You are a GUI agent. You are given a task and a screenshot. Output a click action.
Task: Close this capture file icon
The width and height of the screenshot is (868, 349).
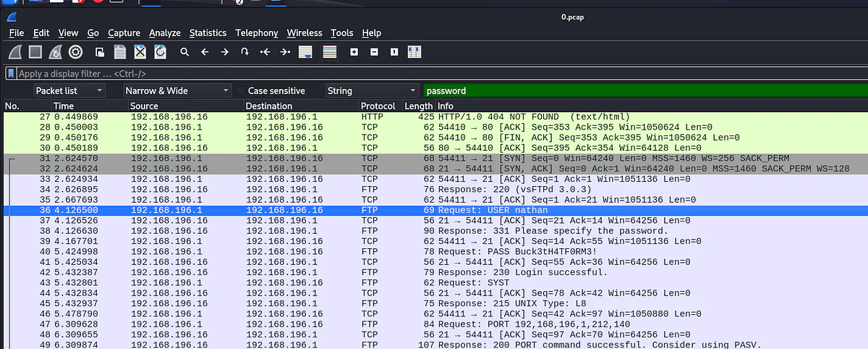coord(140,52)
